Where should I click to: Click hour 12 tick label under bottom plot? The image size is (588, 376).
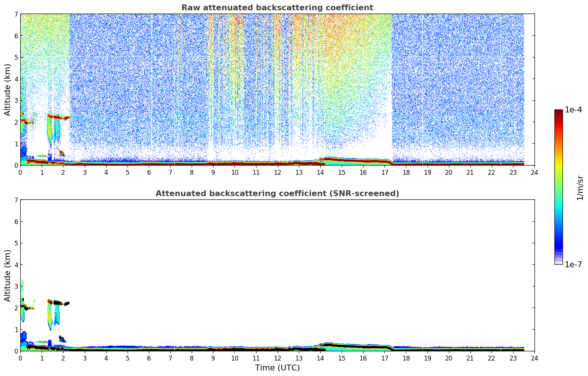[x=277, y=358]
